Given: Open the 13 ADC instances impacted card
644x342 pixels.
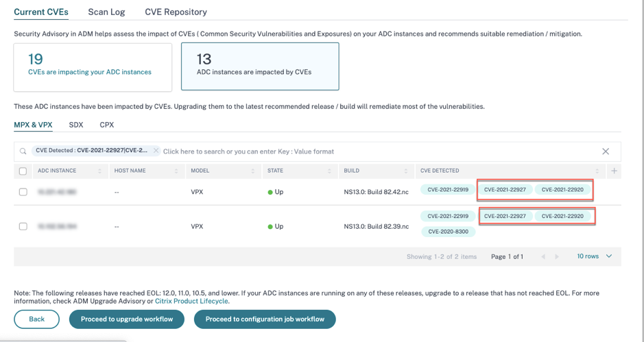Looking at the screenshot, I should pos(260,66).
